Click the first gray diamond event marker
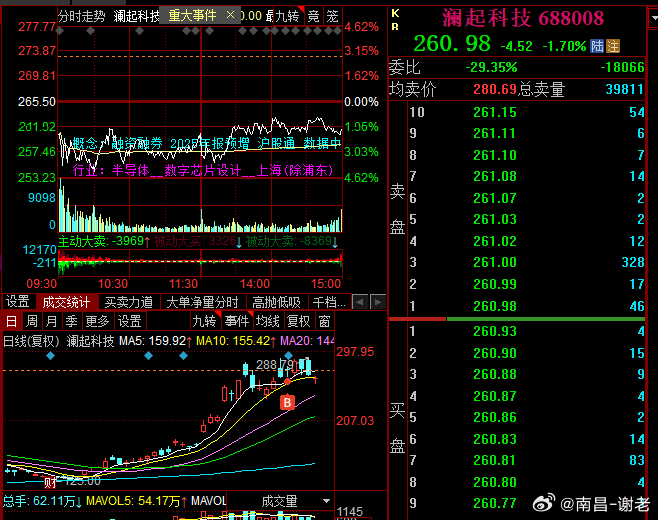This screenshot has width=658, height=520. 60,31
